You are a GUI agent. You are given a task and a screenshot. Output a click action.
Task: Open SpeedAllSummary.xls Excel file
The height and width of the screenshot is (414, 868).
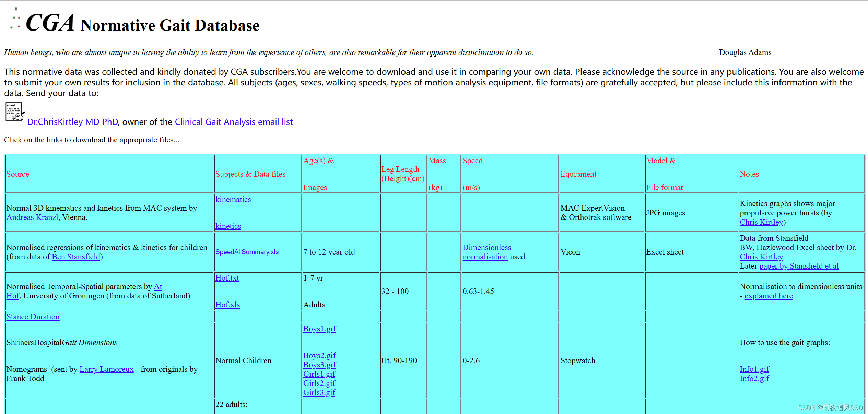tap(247, 252)
